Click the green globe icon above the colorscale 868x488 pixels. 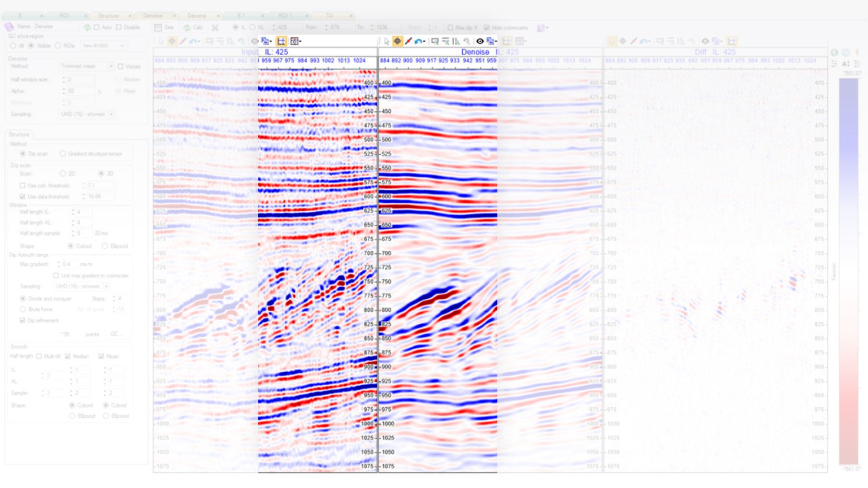tap(834, 53)
